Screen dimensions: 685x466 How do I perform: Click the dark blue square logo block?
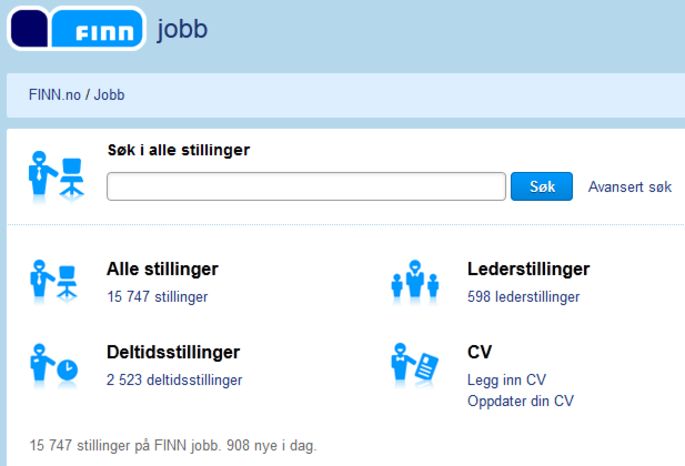click(x=29, y=29)
